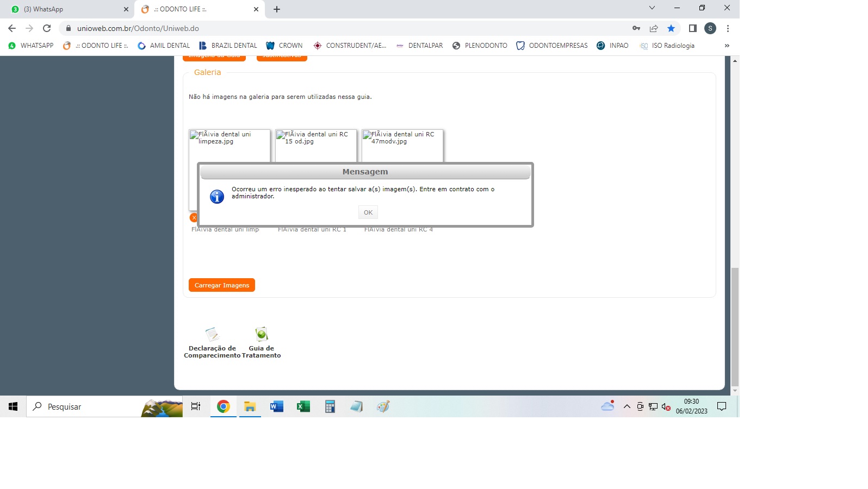
Task: Click the address bar URL field
Action: tap(348, 28)
